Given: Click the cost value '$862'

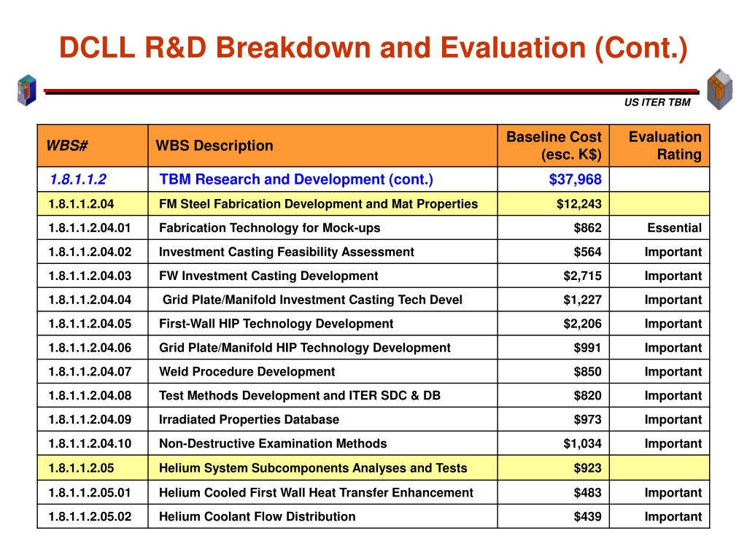Looking at the screenshot, I should coord(587,228).
